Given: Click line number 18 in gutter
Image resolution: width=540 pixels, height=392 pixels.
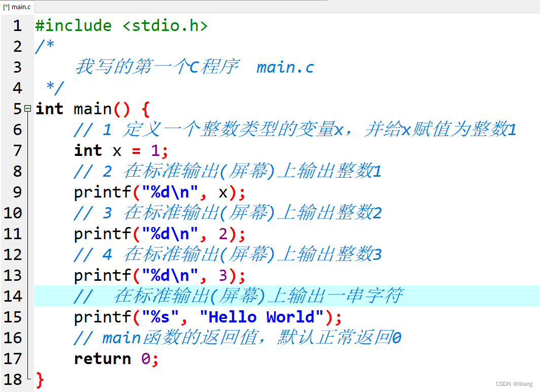Looking at the screenshot, I should click(13, 380).
